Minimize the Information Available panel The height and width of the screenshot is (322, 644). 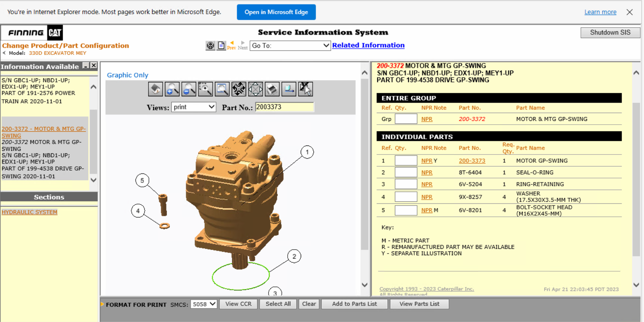(x=86, y=66)
